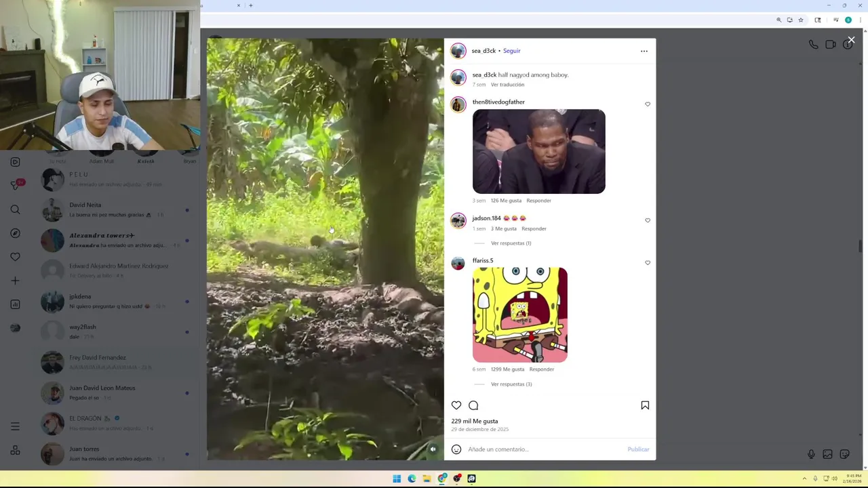
Task: Open profile avatar in the left sidebar
Action: 15,328
